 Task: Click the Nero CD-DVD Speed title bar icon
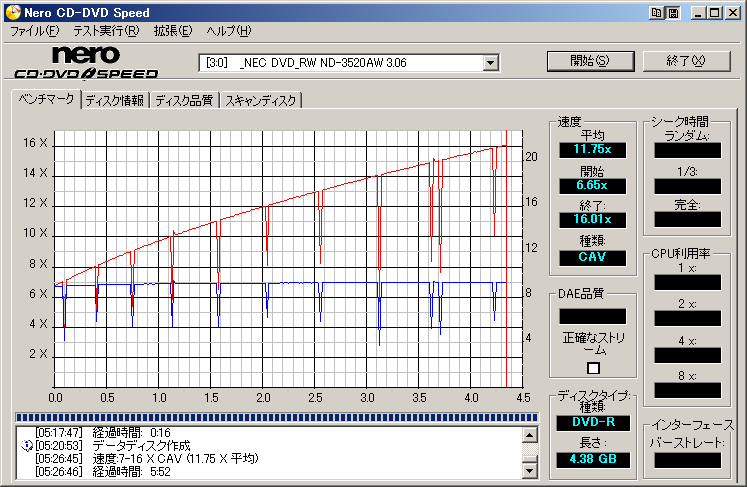point(13,12)
